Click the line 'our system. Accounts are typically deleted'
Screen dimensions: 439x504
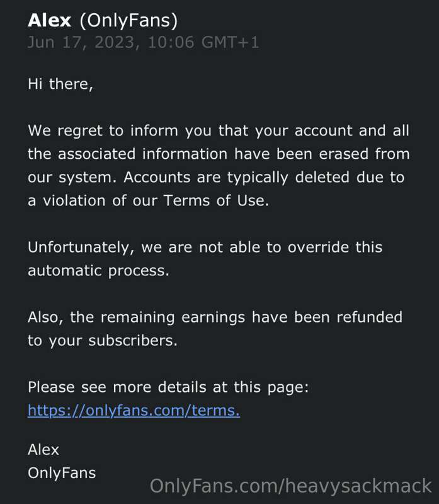coord(216,178)
